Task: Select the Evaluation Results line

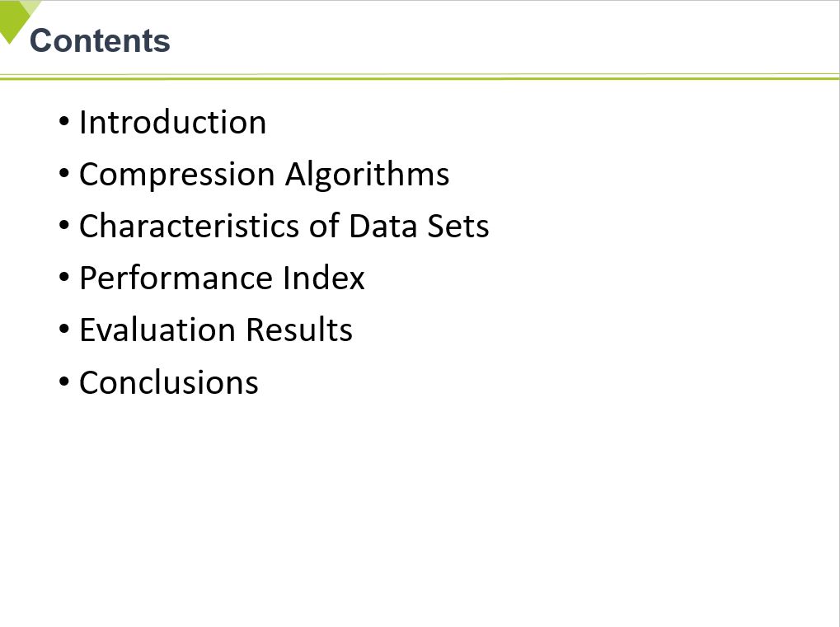Action: pos(215,330)
